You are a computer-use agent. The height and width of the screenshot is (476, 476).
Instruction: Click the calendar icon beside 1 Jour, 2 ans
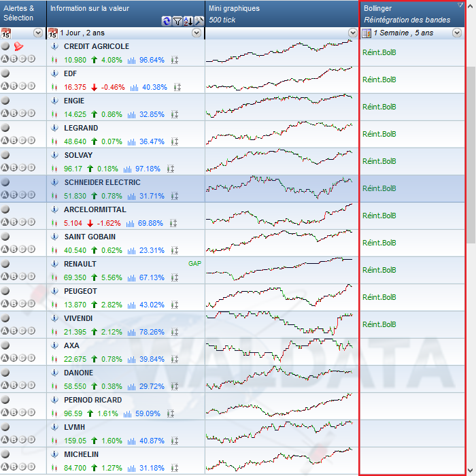53,33
